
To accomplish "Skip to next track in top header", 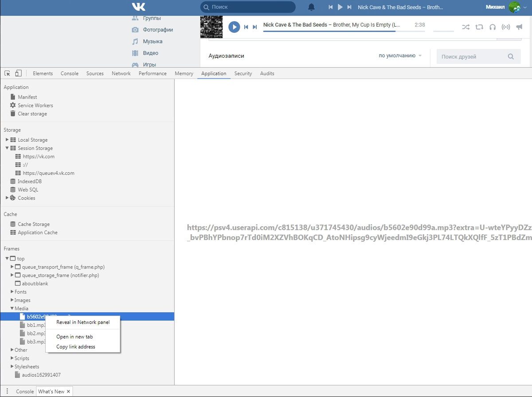I will [349, 7].
